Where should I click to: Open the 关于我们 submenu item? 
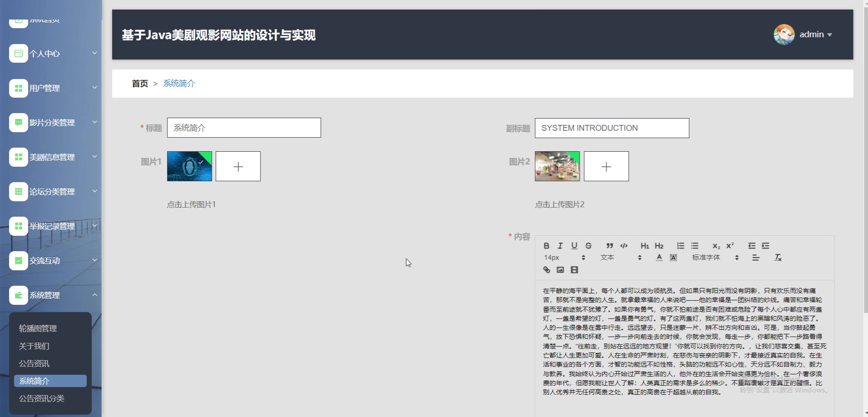(x=50, y=346)
